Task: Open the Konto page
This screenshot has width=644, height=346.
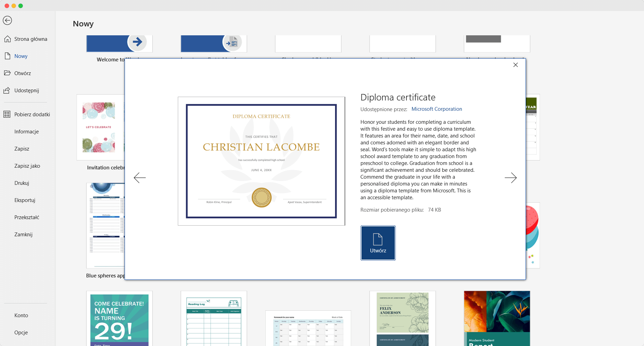Action: point(21,315)
